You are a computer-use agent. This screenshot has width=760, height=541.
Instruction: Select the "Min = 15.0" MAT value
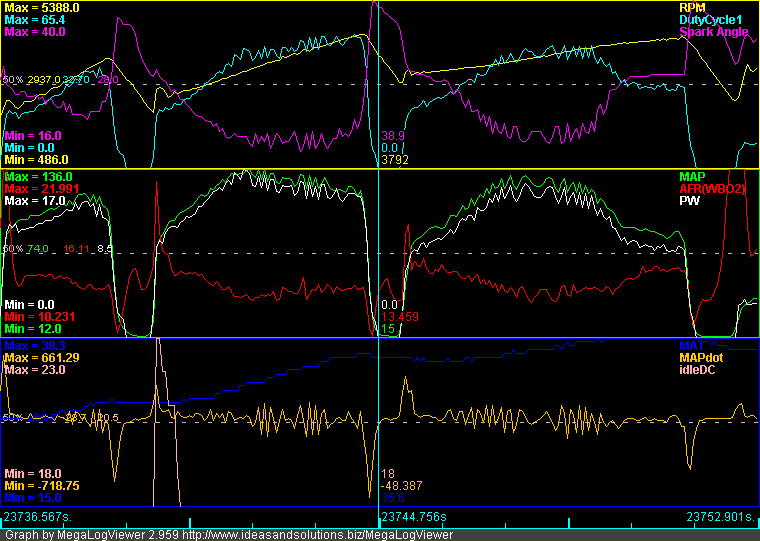pos(33,498)
